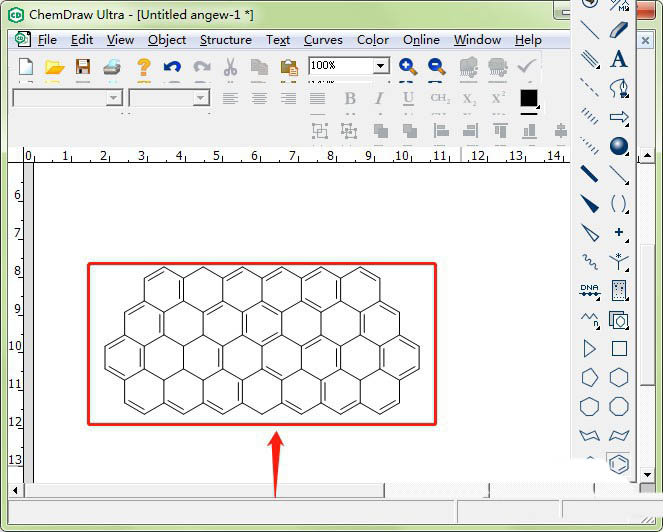Click the black color swatch
This screenshot has height=532, width=663.
click(x=528, y=98)
